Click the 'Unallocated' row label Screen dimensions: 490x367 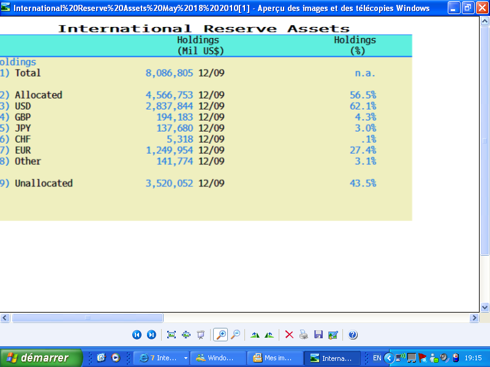pyautogui.click(x=44, y=183)
